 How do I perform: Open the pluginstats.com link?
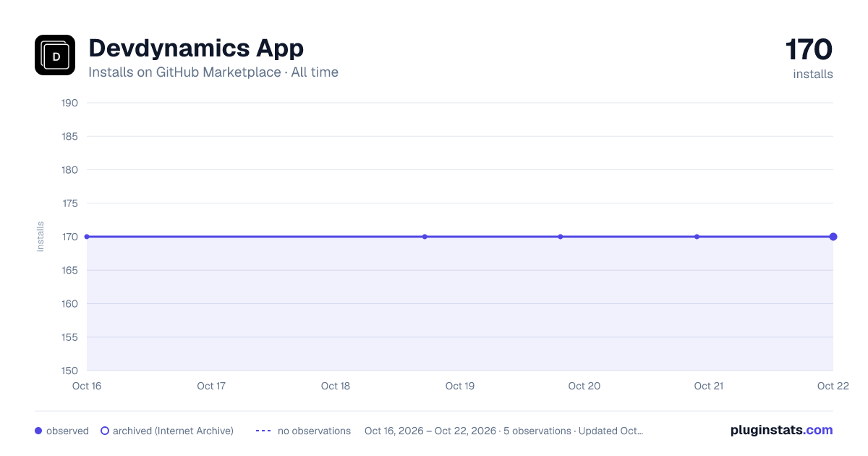(x=781, y=430)
